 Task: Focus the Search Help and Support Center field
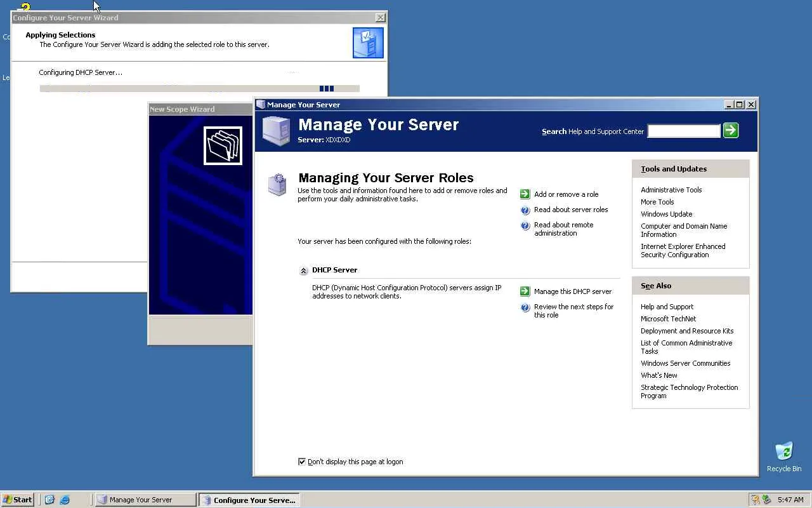tap(683, 131)
